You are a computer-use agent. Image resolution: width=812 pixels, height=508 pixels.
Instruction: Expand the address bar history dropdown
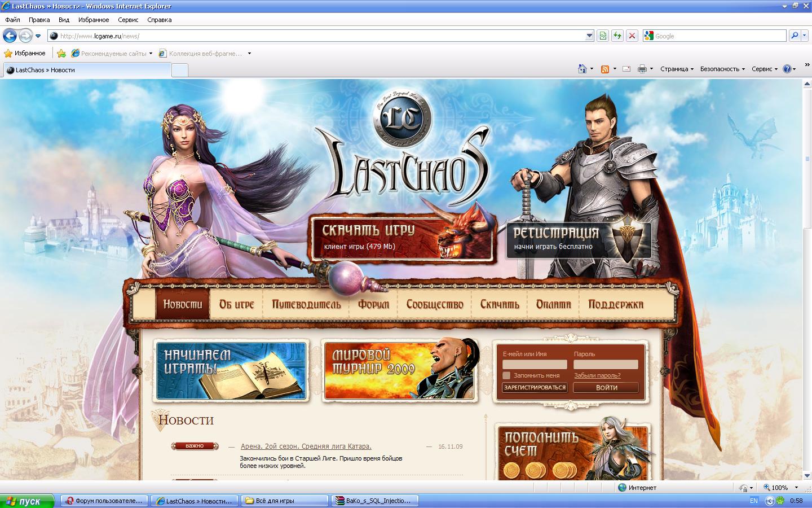589,36
